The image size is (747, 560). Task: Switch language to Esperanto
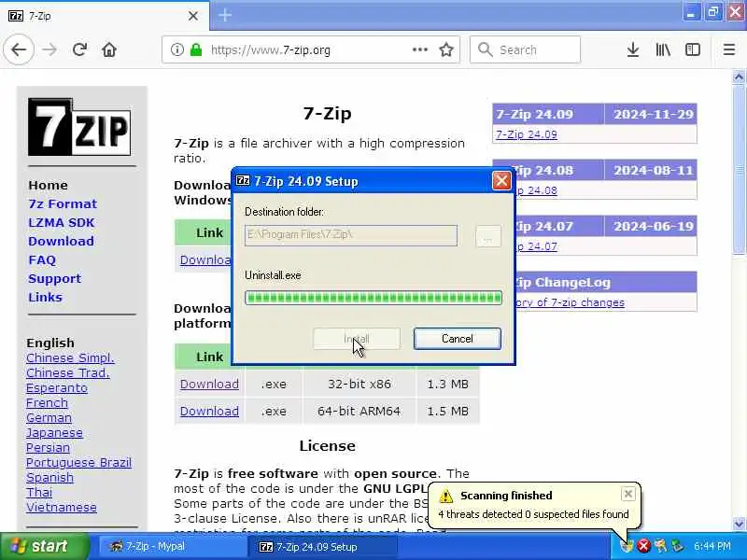(57, 388)
